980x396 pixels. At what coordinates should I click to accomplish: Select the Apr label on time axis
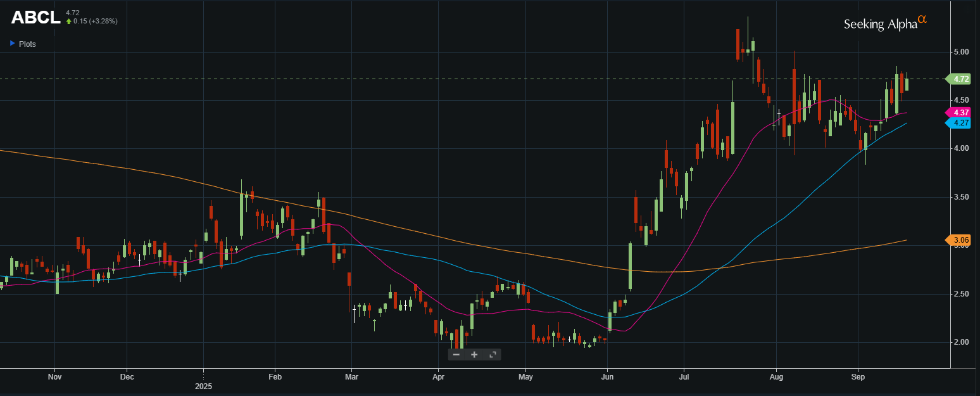coord(438,377)
